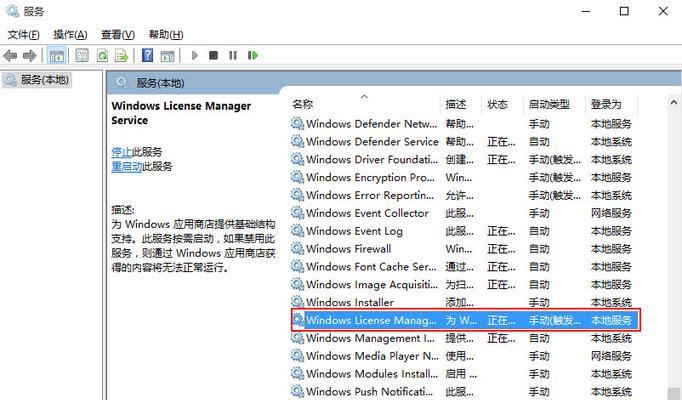The height and width of the screenshot is (400, 682).
Task: Select Windows Defender Service row
Action: (x=463, y=142)
